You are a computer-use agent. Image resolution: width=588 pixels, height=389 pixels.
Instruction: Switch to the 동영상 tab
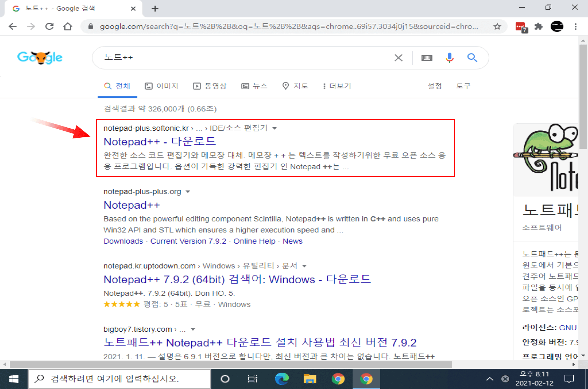point(210,86)
